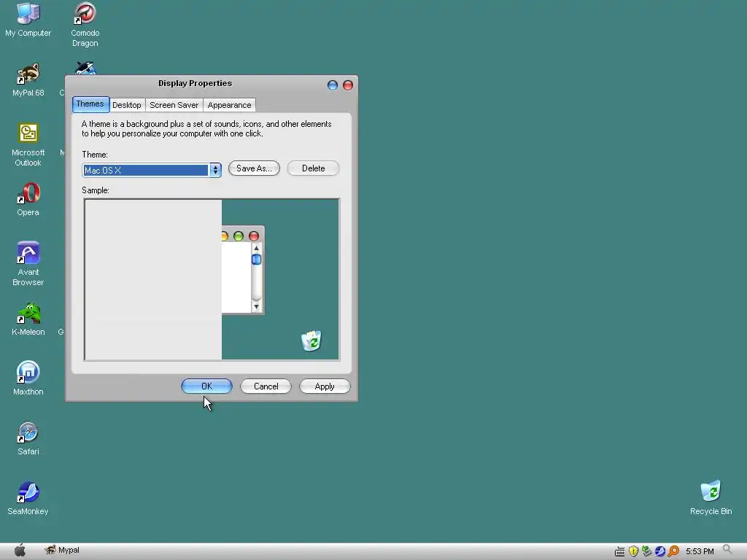Image resolution: width=747 pixels, height=560 pixels.
Task: Select the K-Meleon desktop icon
Action: pyautogui.click(x=28, y=319)
